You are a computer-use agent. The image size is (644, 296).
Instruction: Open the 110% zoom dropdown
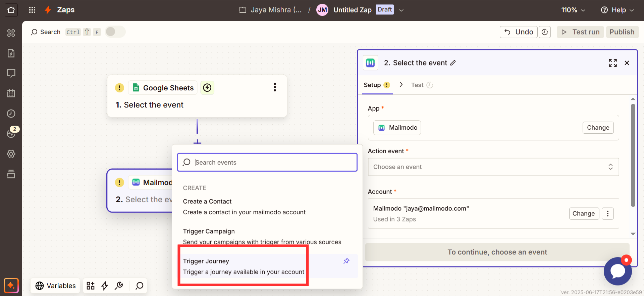[573, 10]
